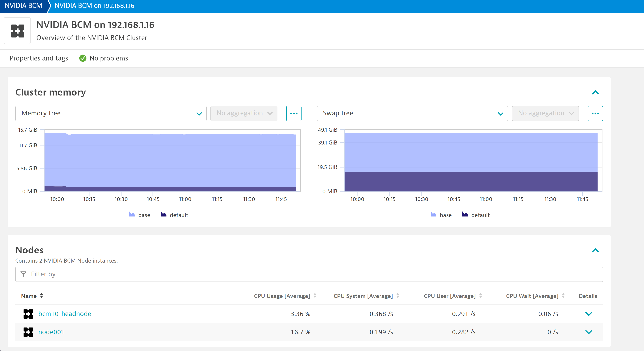Sort by CPU Wait [Average] arrows
This screenshot has height=351, width=644.
(563, 296)
